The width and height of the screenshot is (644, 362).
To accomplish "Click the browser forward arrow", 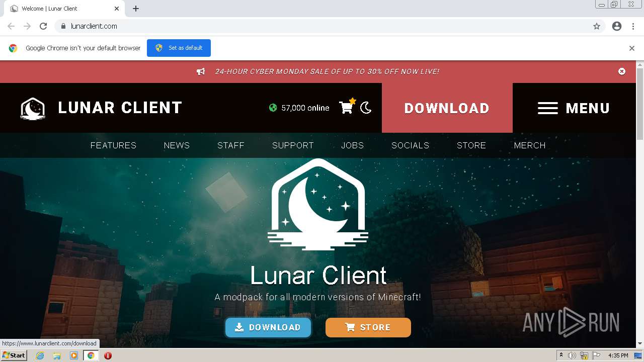I will pyautogui.click(x=27, y=26).
